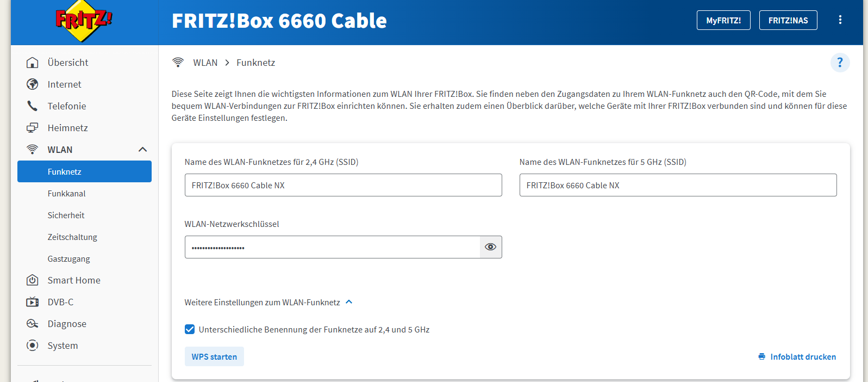Select the Funknetz submenu item
The image size is (868, 382).
coord(84,171)
